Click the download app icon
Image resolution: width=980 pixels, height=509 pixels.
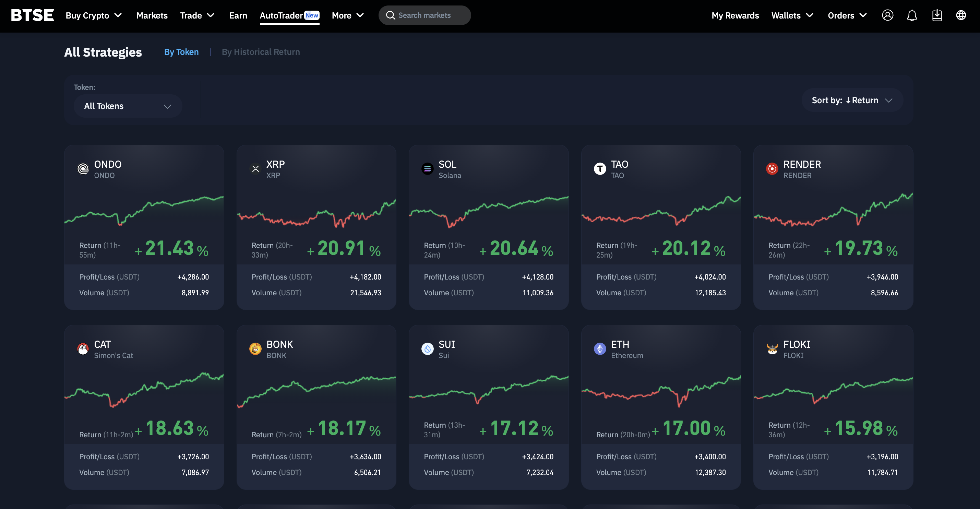937,15
